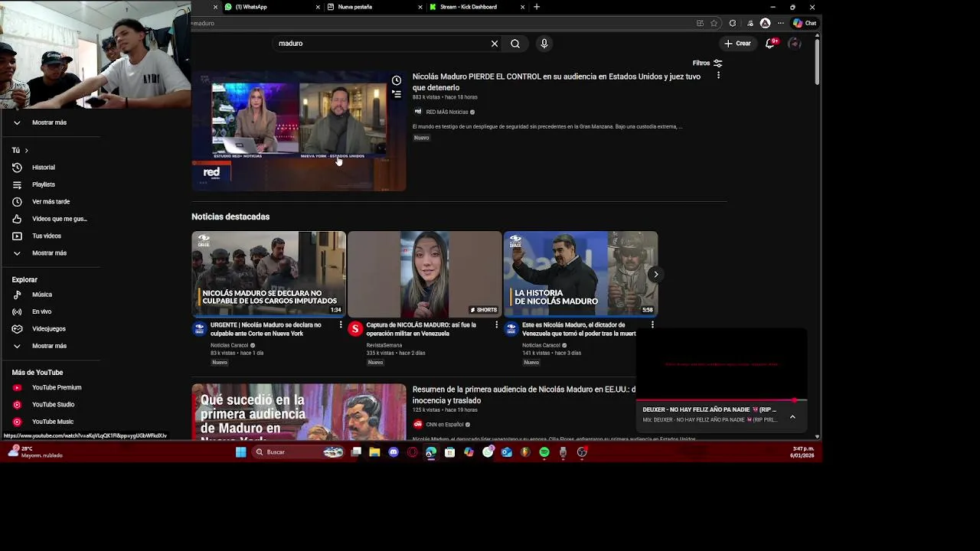Open CNN en Español audiencia thumbnail

(299, 412)
